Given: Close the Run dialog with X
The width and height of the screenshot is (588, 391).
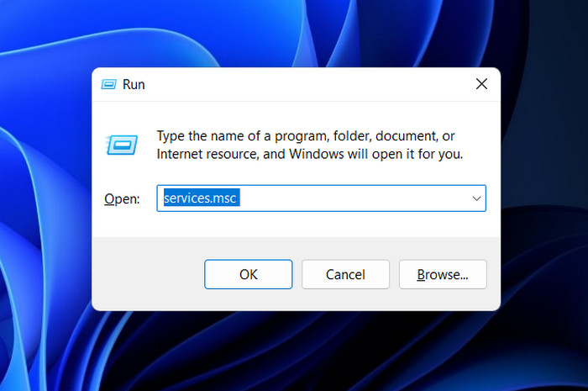Looking at the screenshot, I should pos(481,84).
